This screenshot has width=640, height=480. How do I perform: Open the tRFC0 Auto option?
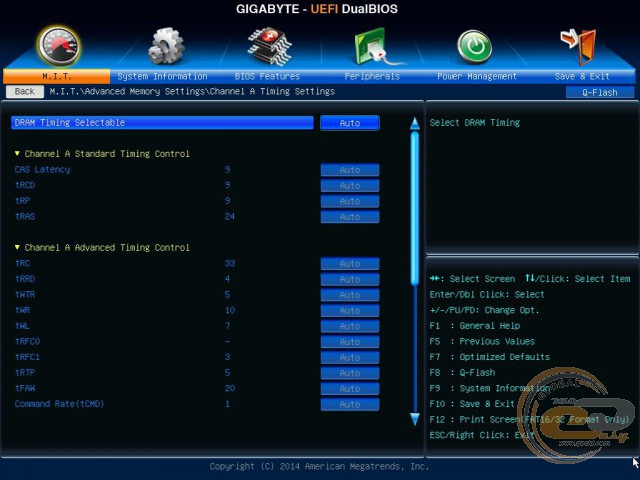tap(350, 342)
